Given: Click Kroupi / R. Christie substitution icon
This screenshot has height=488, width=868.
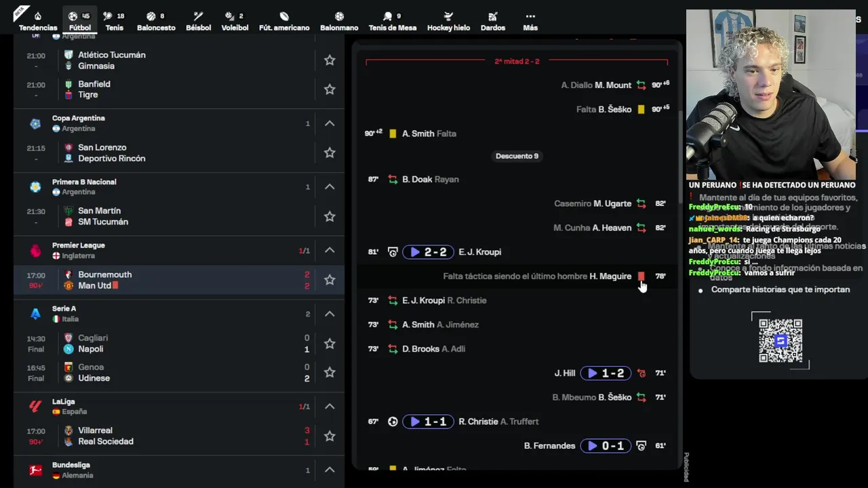Looking at the screenshot, I should point(393,300).
